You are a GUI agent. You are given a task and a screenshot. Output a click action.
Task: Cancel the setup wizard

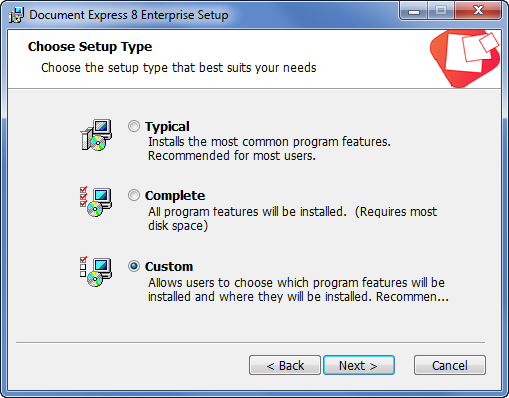[450, 365]
